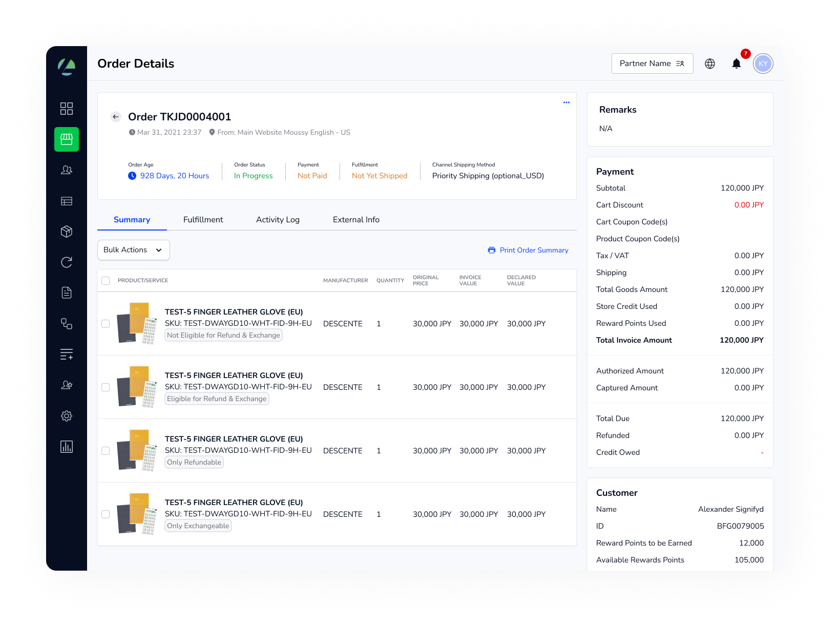
Task: Switch to the Summary tab
Action: [132, 220]
